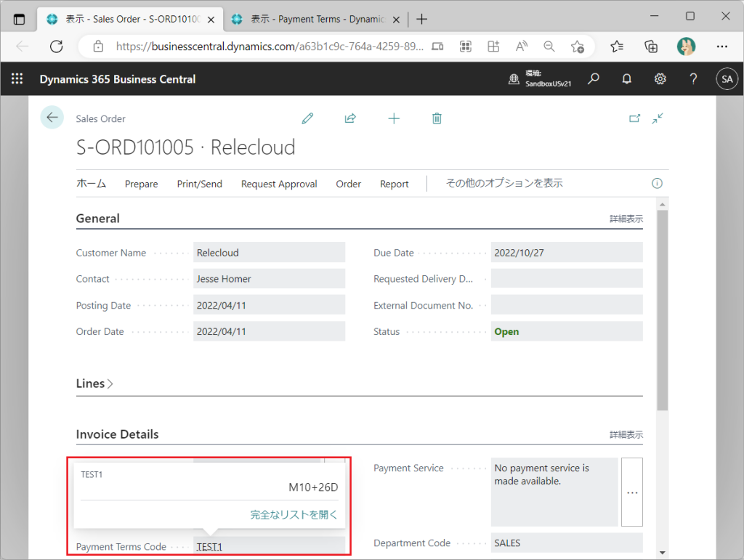The height and width of the screenshot is (560, 744).
Task: Open browser Settings and more menu
Action: [x=722, y=46]
